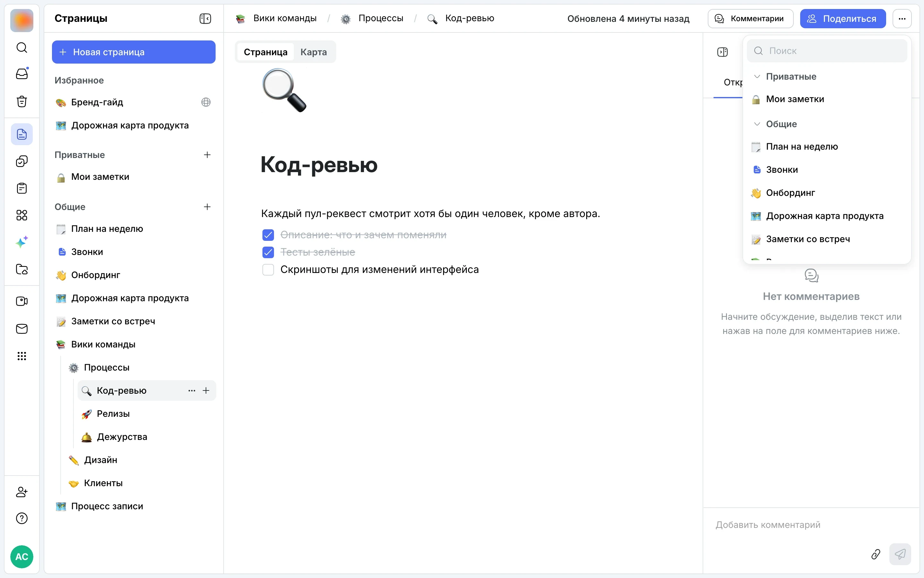The height and width of the screenshot is (578, 924).
Task: Toggle the comments side panel icon
Action: coord(723,52)
